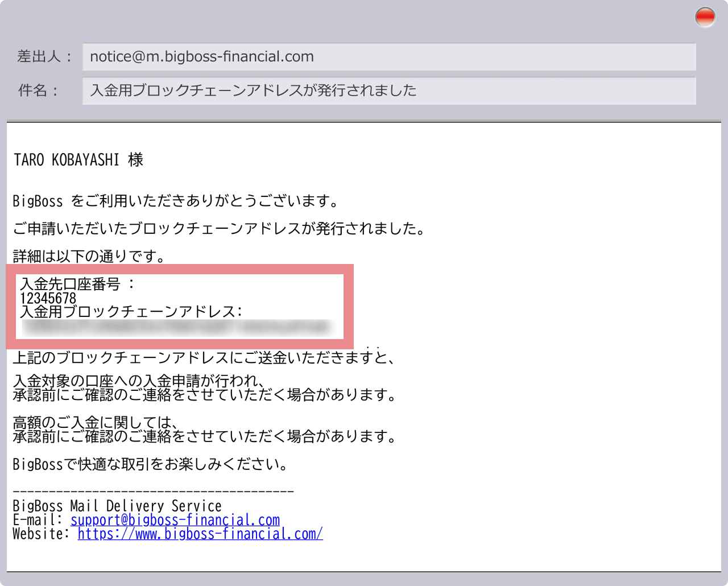This screenshot has height=586, width=728.
Task: Click the blurred blockchain address text
Action: (x=176, y=327)
